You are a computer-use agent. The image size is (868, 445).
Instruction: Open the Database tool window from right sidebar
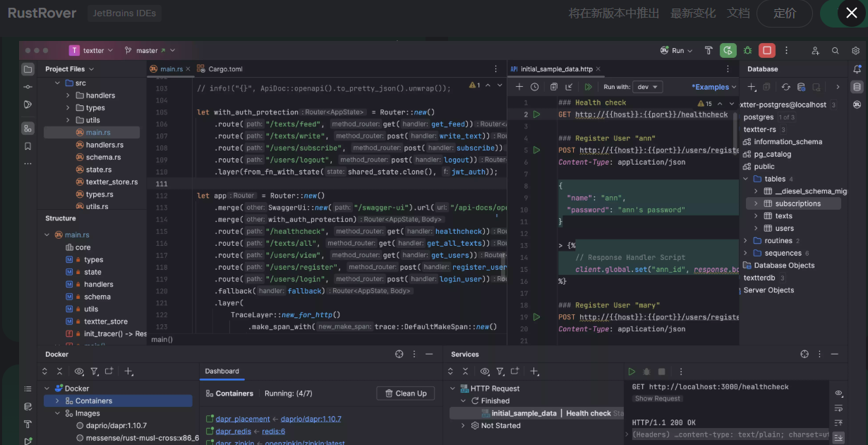857,87
